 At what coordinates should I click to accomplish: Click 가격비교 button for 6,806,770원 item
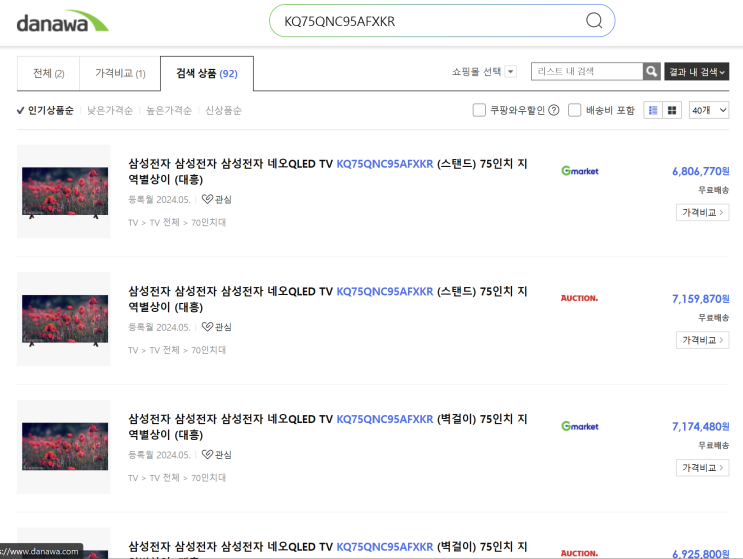click(702, 212)
